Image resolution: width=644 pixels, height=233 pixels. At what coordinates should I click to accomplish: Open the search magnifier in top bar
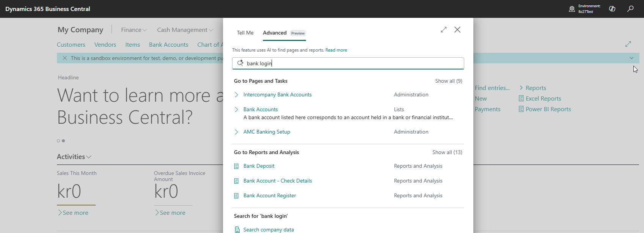630,9
